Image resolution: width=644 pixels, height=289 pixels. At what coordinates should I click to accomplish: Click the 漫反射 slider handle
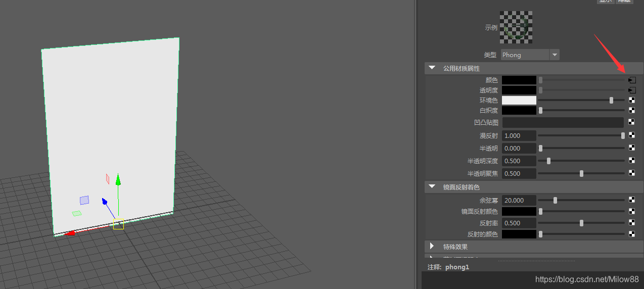tap(623, 135)
